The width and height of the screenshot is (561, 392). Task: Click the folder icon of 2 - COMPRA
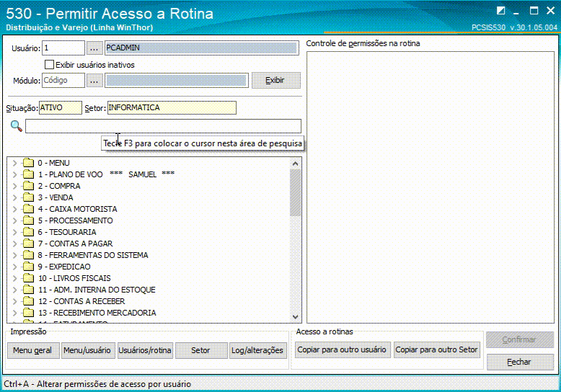28,186
